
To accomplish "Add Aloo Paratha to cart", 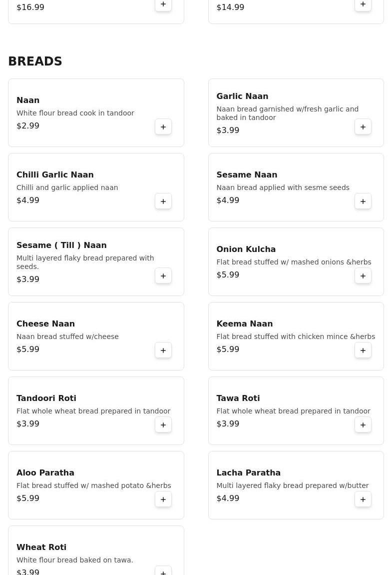I will 163,499.
